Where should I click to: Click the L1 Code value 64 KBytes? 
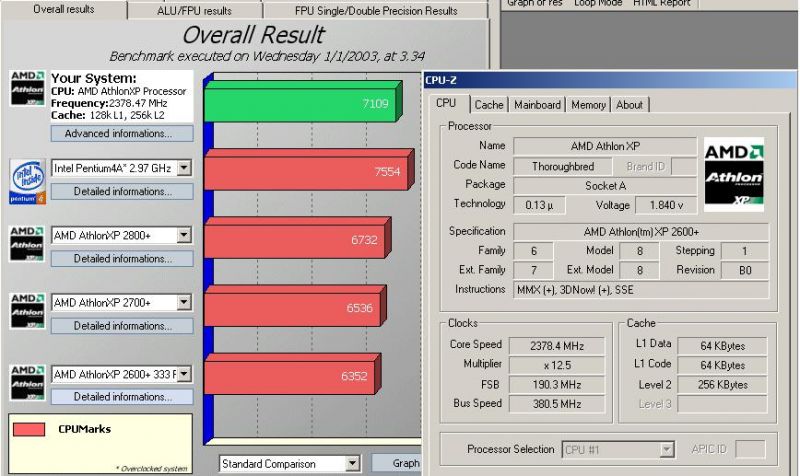click(722, 365)
